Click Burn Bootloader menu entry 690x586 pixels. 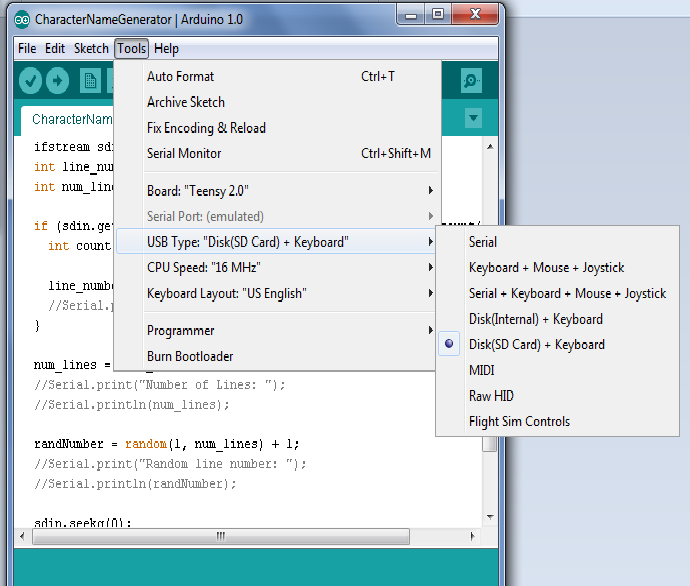click(278, 356)
